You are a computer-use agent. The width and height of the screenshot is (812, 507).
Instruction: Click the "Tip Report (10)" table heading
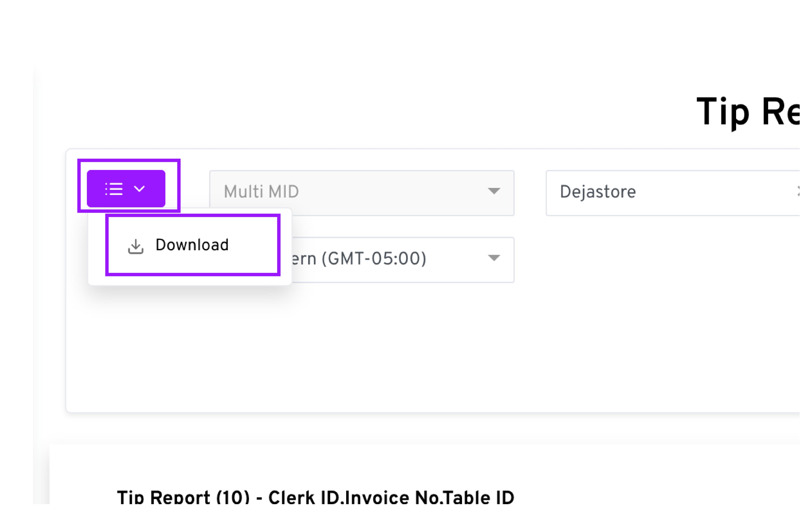pos(183,497)
